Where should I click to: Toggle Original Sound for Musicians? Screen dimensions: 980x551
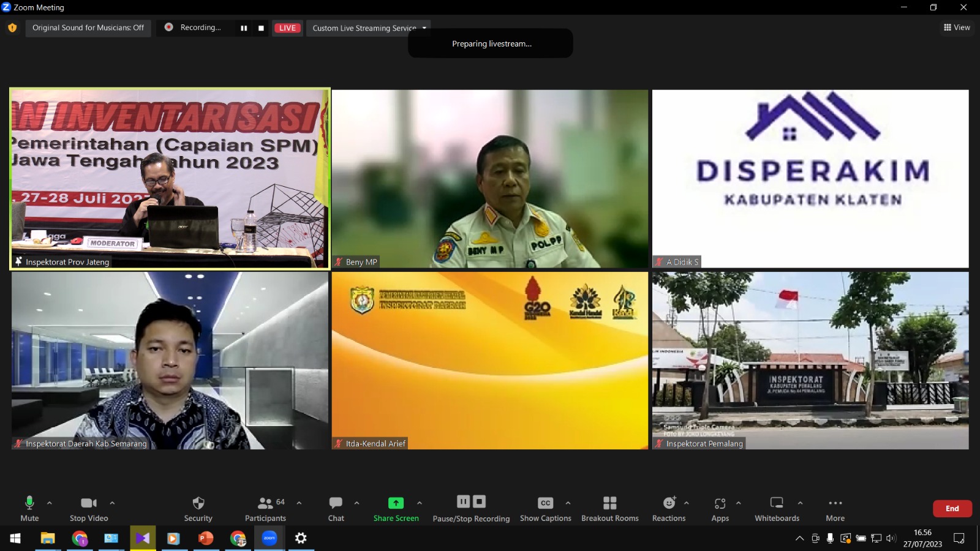pos(88,28)
